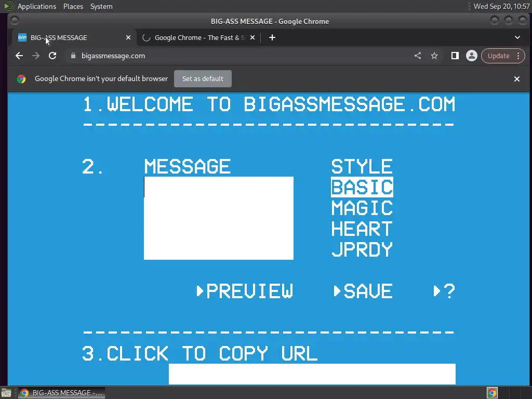Open help via the ? link
Image resolution: width=532 pixels, height=399 pixels.
(x=445, y=291)
